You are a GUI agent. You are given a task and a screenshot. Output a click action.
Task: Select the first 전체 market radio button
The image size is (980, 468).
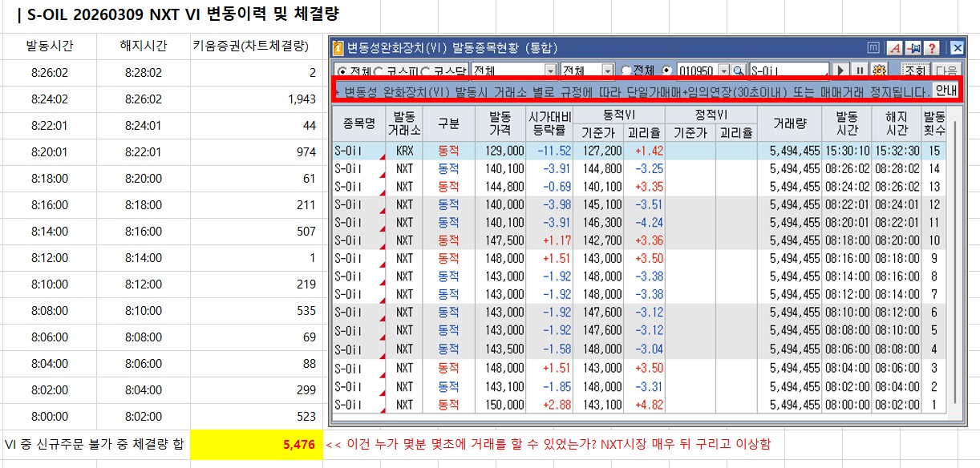click(342, 71)
